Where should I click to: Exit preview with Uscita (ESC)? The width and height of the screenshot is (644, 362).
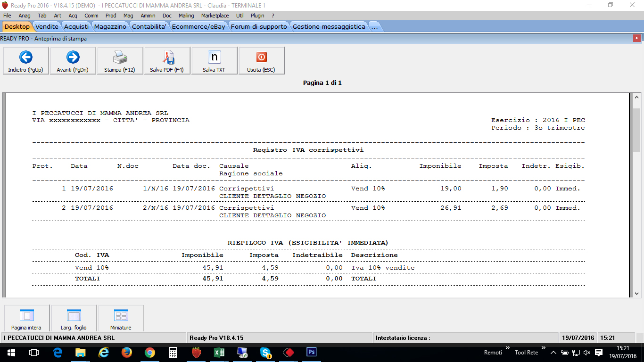(261, 60)
